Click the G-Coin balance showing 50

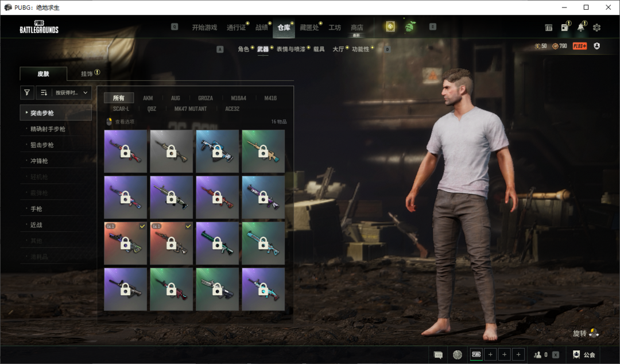[x=541, y=47]
